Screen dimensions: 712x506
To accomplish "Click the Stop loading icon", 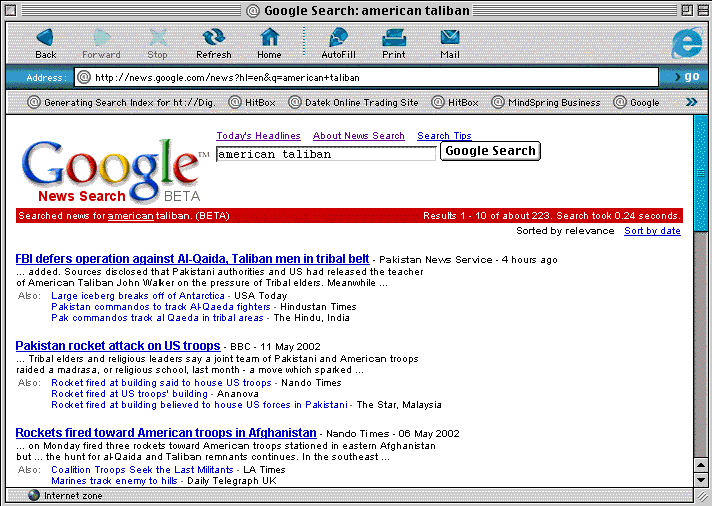I will [158, 38].
